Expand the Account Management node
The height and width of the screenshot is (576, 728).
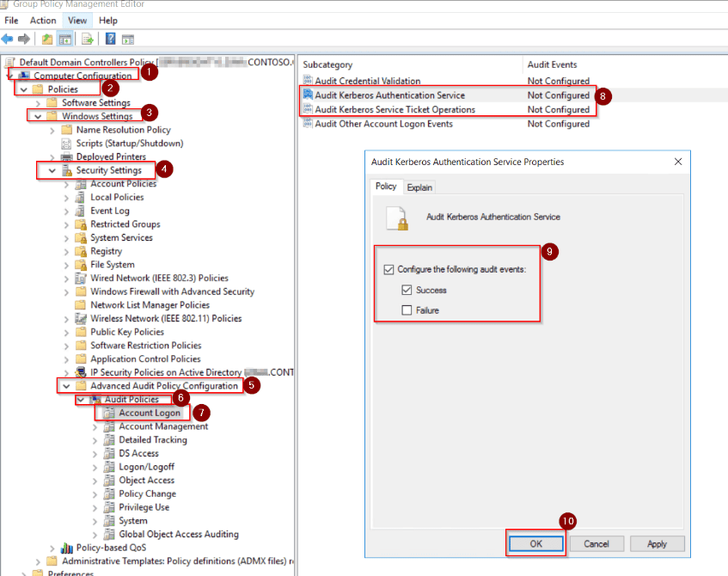pos(95,427)
